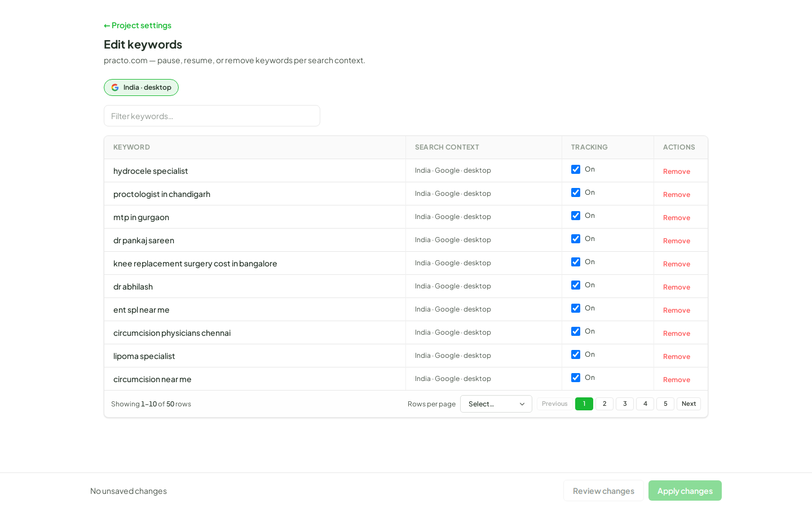Click keyword text 'circumcision physicians chennai'
Image resolution: width=812 pixels, height=508 pixels.
pos(172,333)
